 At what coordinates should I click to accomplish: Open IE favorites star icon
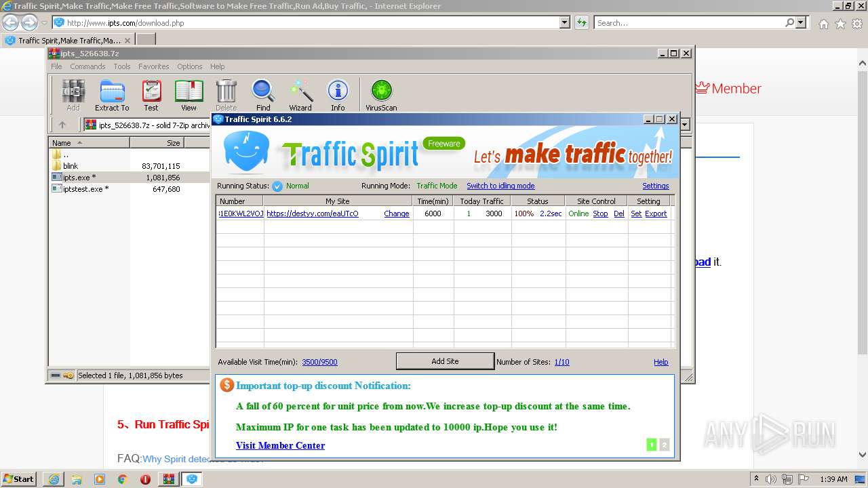(840, 24)
